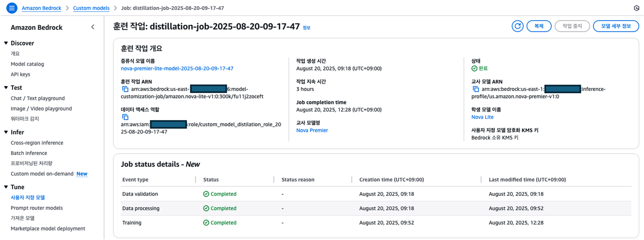Viewport: 644px width, 240px height.
Task: Copy the teacher model ARN
Action: pos(476,89)
